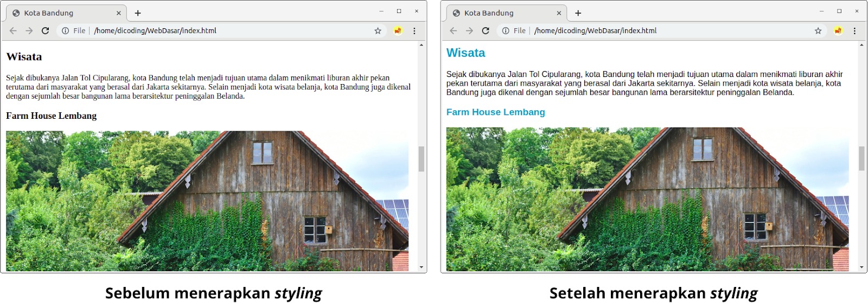Close the Kota Bandung tab in the unstyled browser

[119, 13]
